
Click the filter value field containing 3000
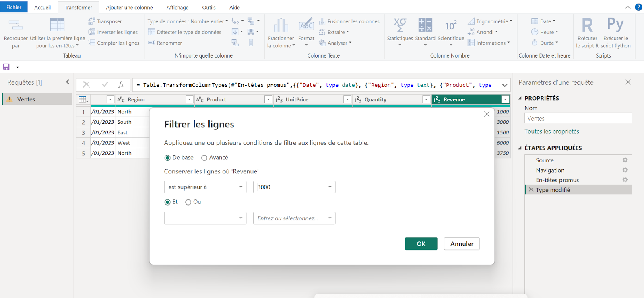click(x=294, y=187)
